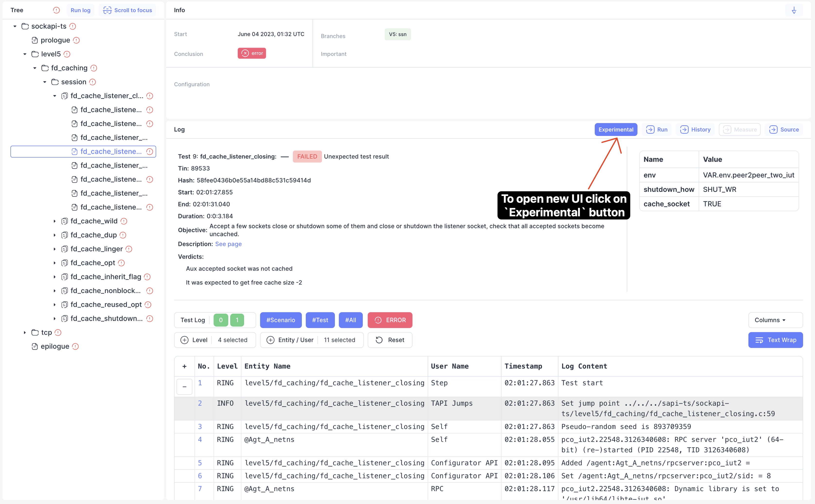The width and height of the screenshot is (815, 504).
Task: Click the Reset filters button
Action: 390,340
